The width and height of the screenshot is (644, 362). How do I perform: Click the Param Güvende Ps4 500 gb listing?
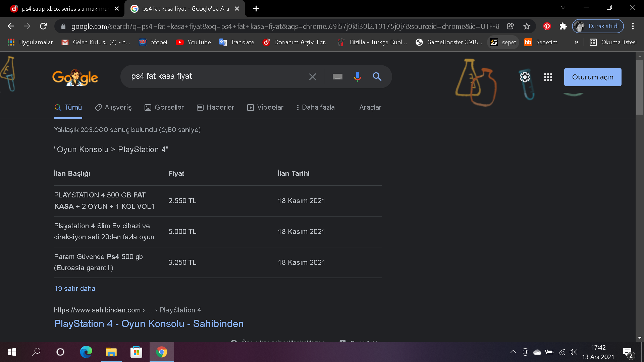tap(99, 262)
